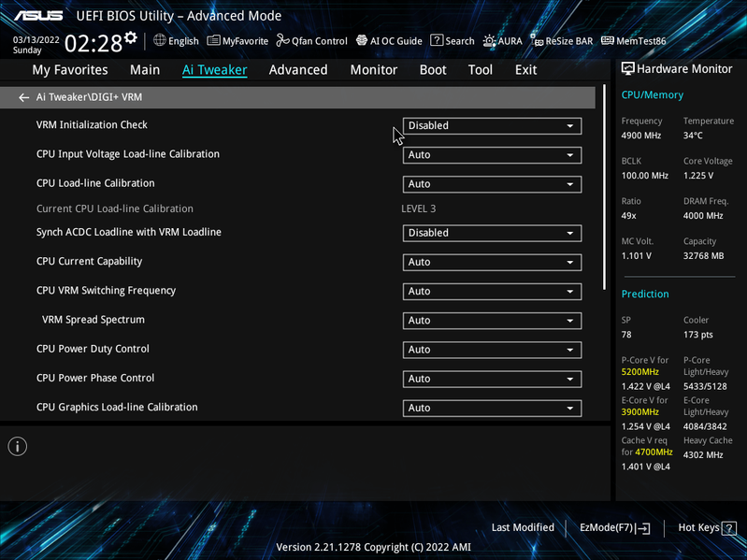Click the Version 2.21.1278 copyright text

(x=374, y=547)
